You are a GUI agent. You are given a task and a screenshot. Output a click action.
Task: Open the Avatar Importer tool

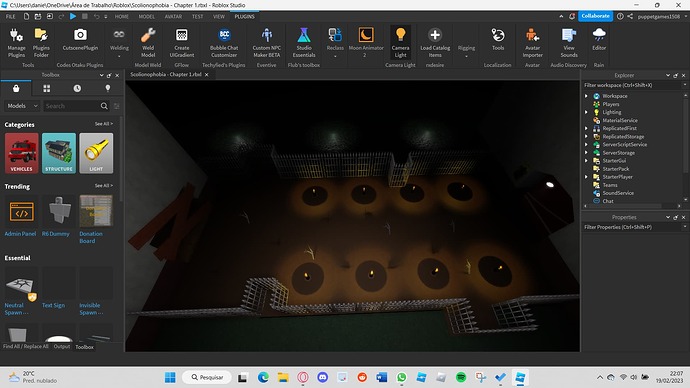(532, 43)
